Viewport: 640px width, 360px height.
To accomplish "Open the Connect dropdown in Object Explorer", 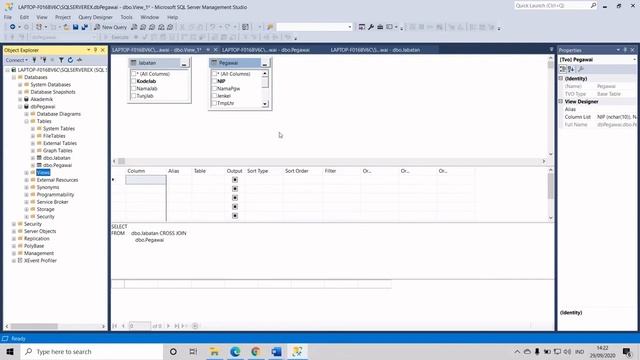I will [16, 60].
